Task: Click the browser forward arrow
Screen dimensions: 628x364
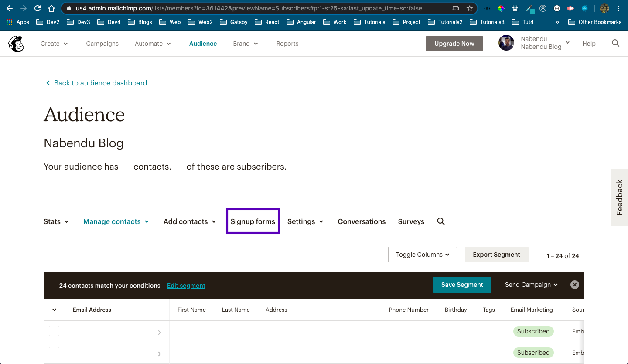Action: [24, 8]
